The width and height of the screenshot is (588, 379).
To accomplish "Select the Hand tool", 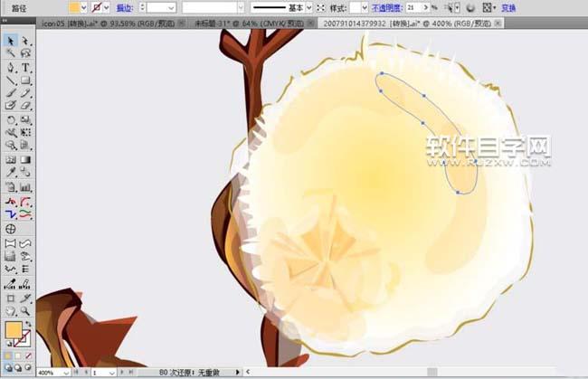I will 11,311.
